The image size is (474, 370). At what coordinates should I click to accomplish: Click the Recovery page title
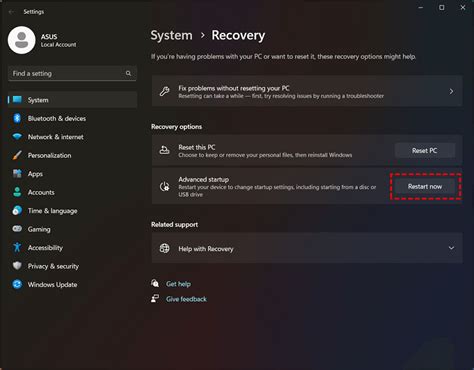click(238, 35)
